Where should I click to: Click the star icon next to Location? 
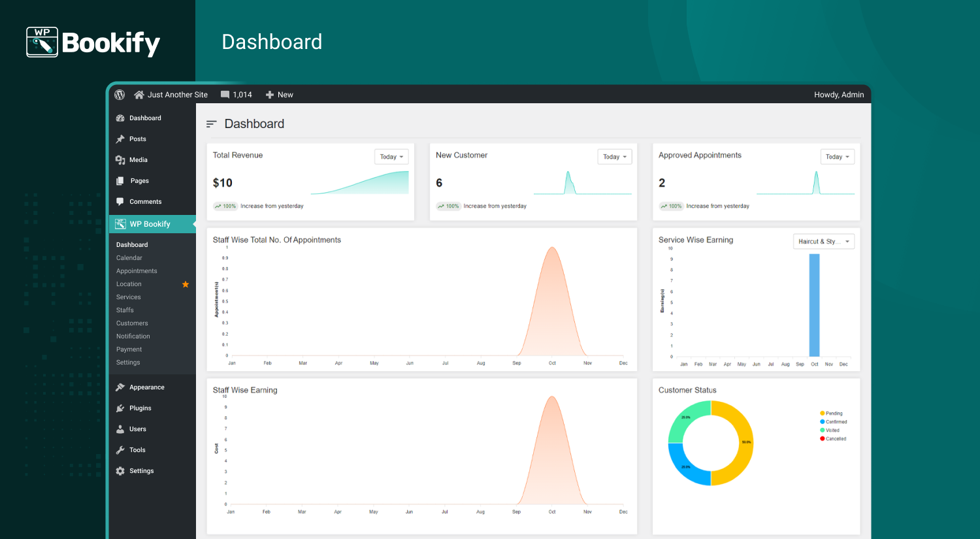[x=186, y=284]
